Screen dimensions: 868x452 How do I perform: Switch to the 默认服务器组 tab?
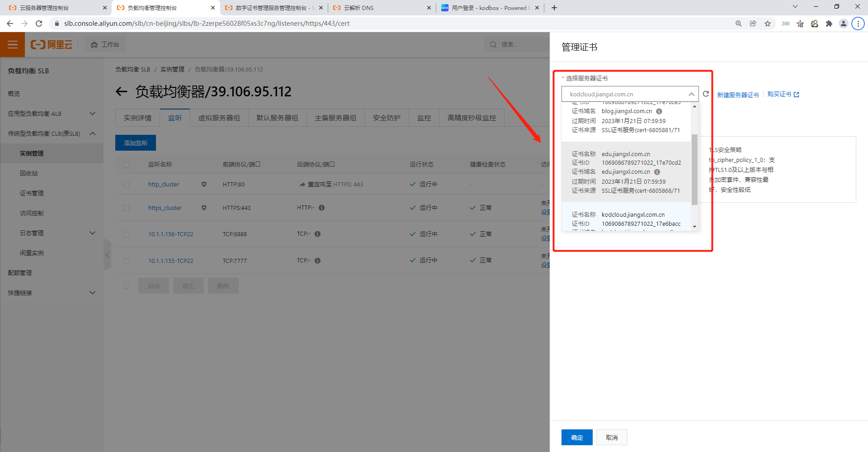coord(278,118)
